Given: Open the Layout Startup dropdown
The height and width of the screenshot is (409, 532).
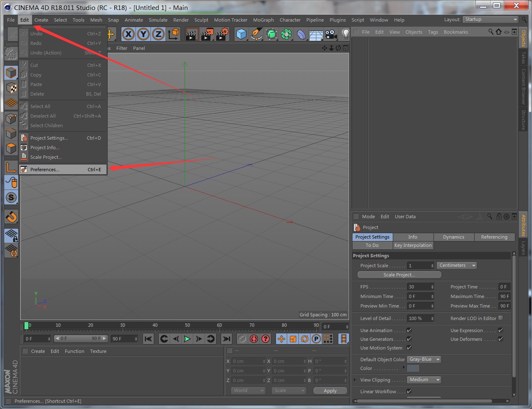Looking at the screenshot, I should click(490, 20).
